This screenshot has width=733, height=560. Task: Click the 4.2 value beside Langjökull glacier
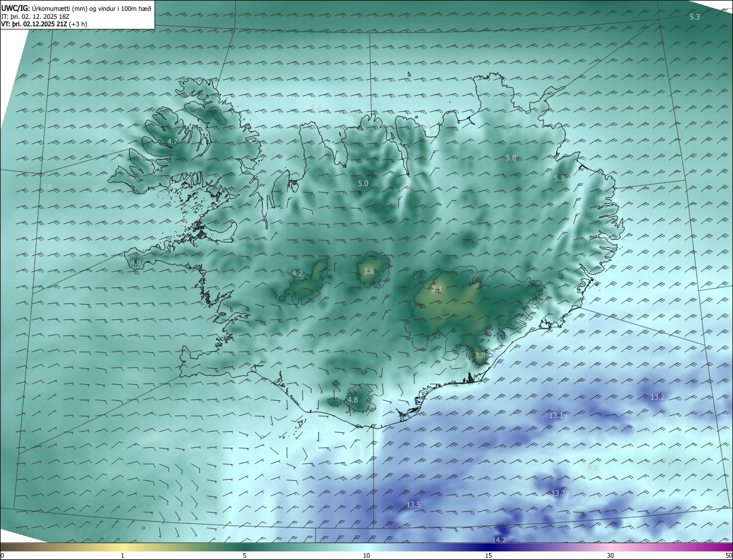click(297, 273)
